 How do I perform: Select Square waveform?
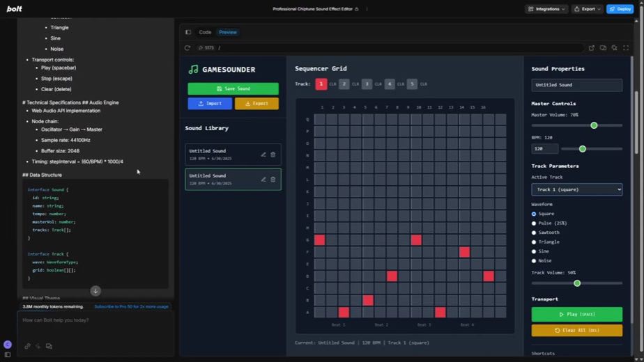(x=534, y=214)
